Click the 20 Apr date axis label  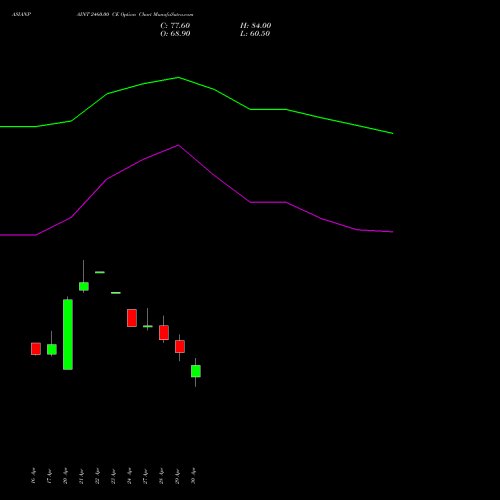click(x=65, y=476)
